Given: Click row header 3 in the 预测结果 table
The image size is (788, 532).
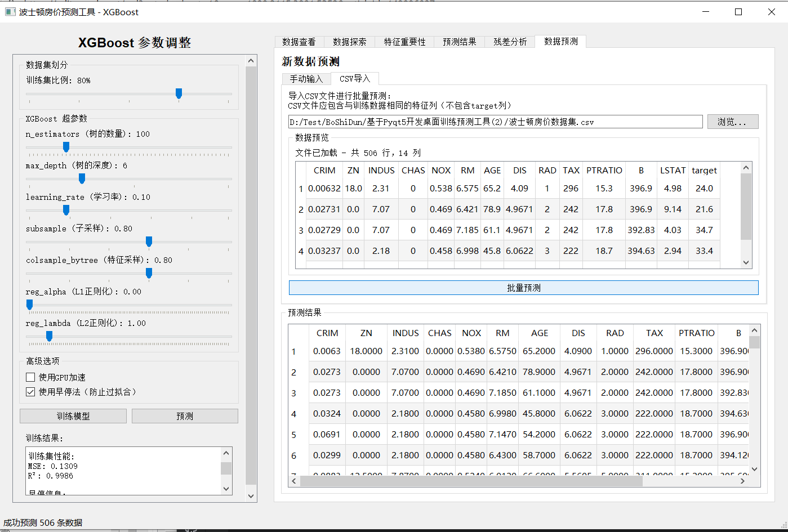Looking at the screenshot, I should [x=293, y=393].
